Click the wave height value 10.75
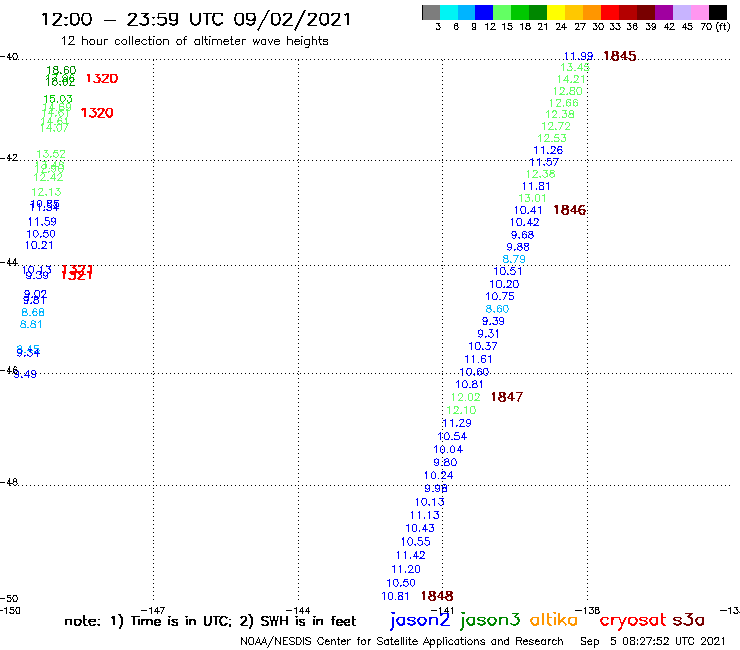 500,296
